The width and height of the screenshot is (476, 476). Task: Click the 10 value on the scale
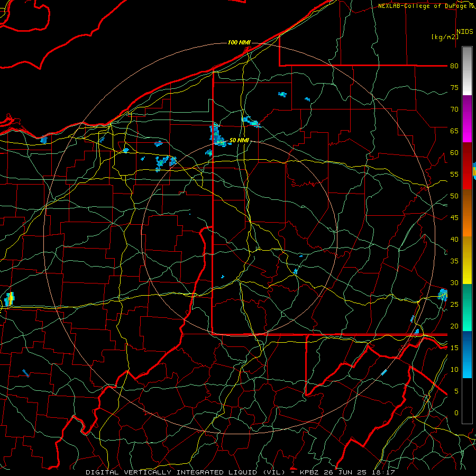pos(454,370)
